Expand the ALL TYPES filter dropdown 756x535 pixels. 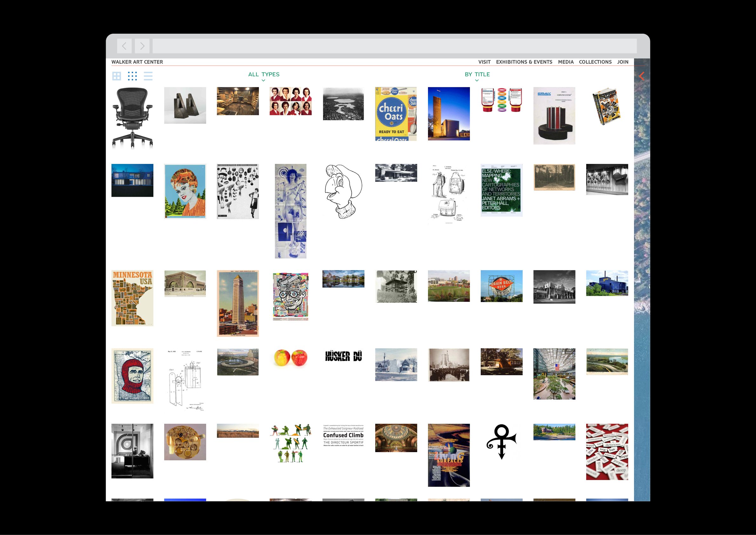pos(264,74)
